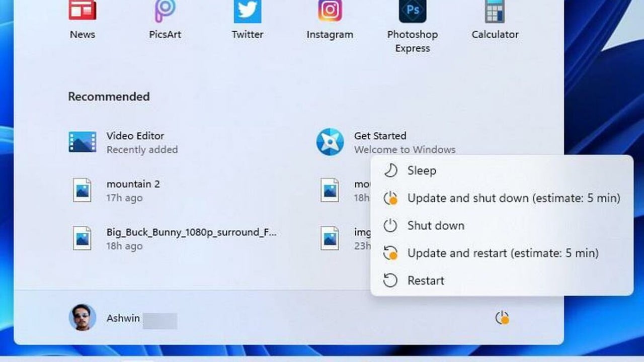Click 'Big_Buck_Bunny_1080p_surround_F...' file name
This screenshot has width=644, height=362.
coord(192,232)
